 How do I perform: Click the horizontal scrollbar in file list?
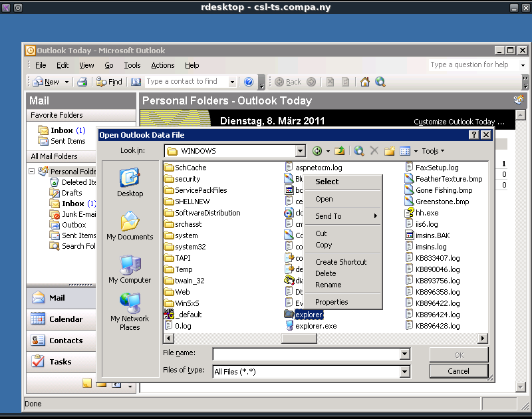(299, 339)
